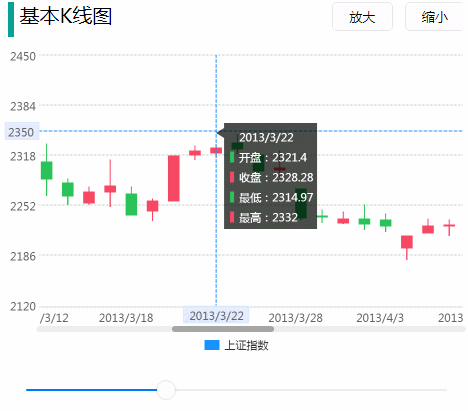Image resolution: width=468 pixels, height=411 pixels.
Task: Toggle the 上证指数 legend swatch
Action: tap(212, 345)
